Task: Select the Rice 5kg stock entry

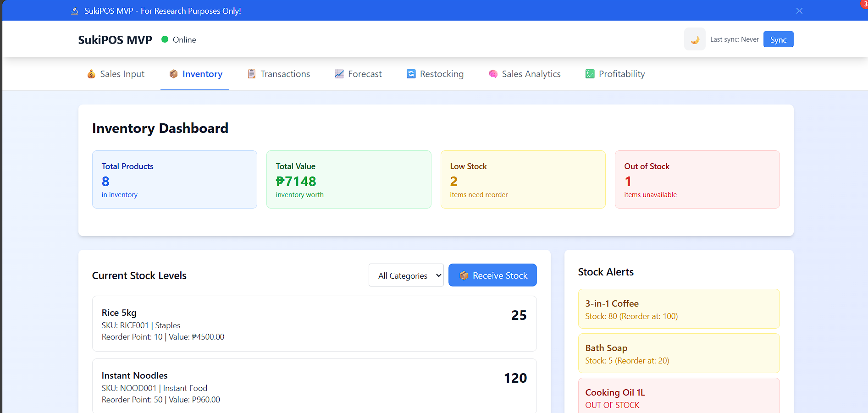Action: pos(314,324)
